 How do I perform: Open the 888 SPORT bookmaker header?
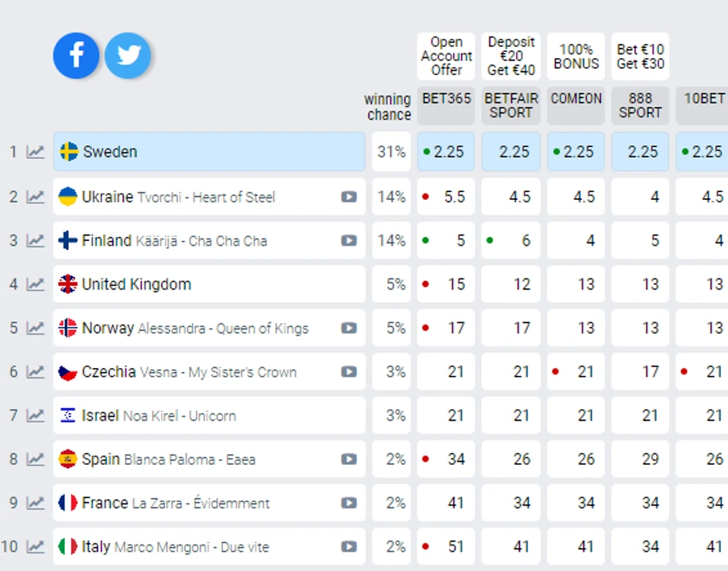640,106
